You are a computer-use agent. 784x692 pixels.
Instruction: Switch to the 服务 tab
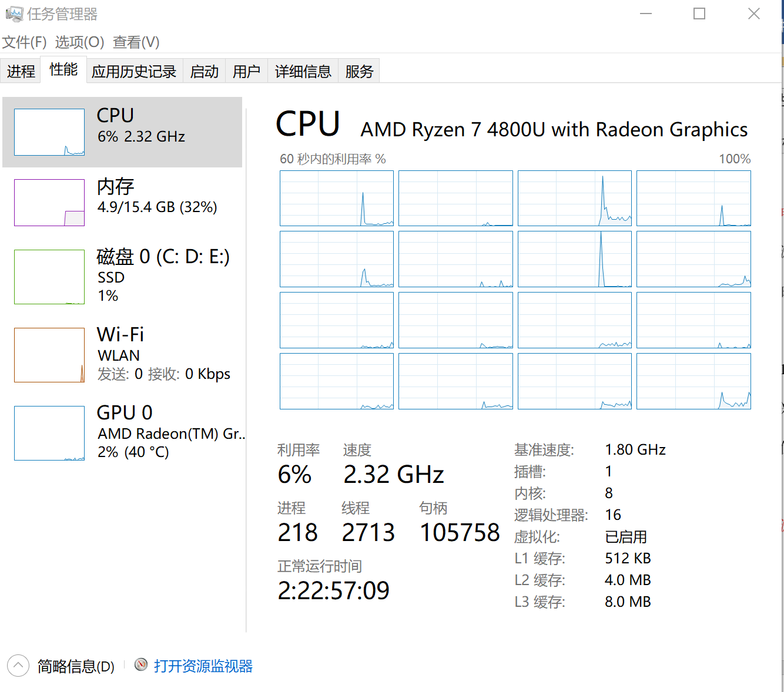point(359,71)
